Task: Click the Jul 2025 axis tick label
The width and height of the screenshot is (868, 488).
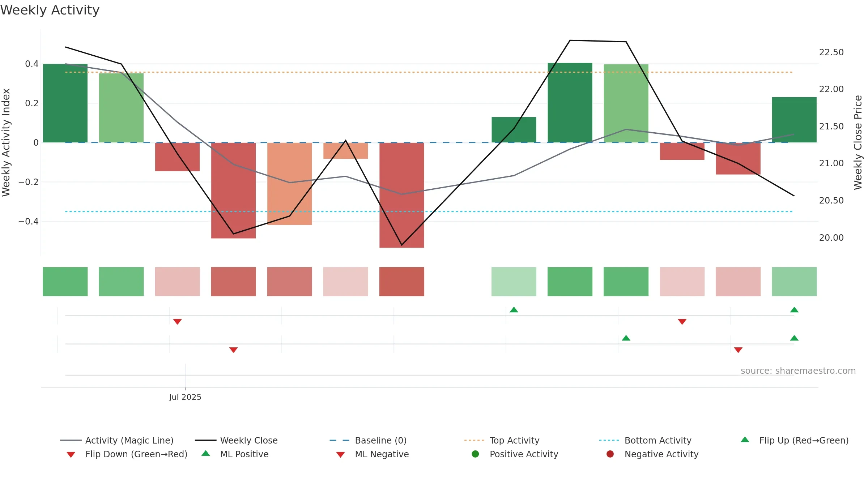Action: (185, 397)
